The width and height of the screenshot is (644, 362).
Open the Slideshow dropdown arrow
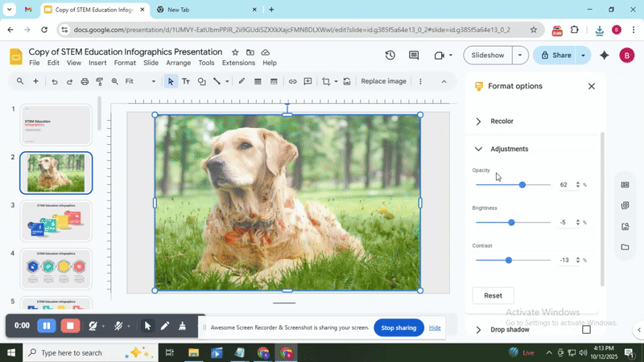point(520,56)
